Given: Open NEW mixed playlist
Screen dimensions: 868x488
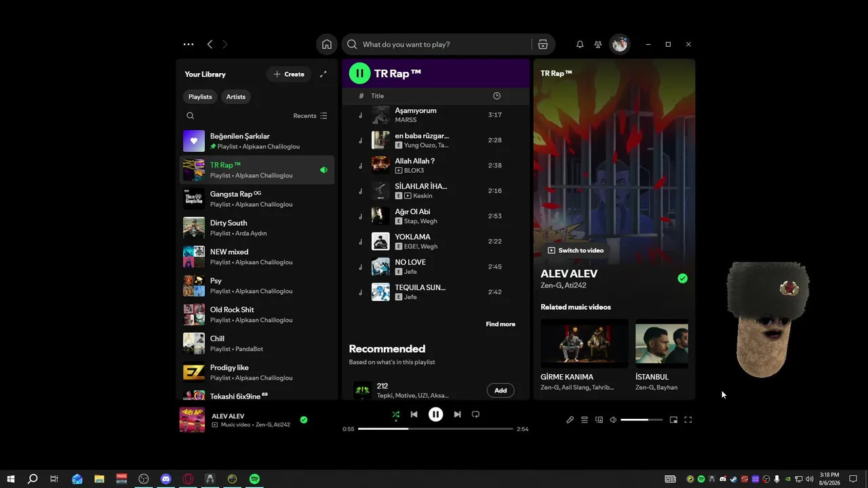Looking at the screenshot, I should (257, 257).
